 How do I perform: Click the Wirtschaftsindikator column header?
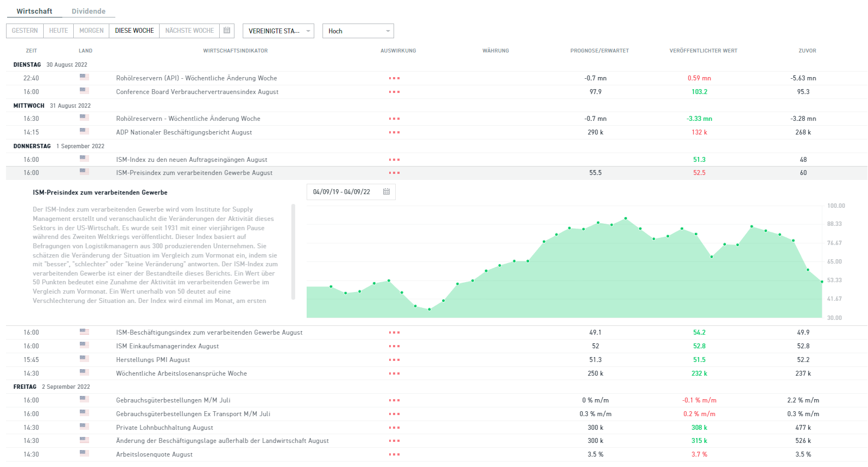pos(236,51)
